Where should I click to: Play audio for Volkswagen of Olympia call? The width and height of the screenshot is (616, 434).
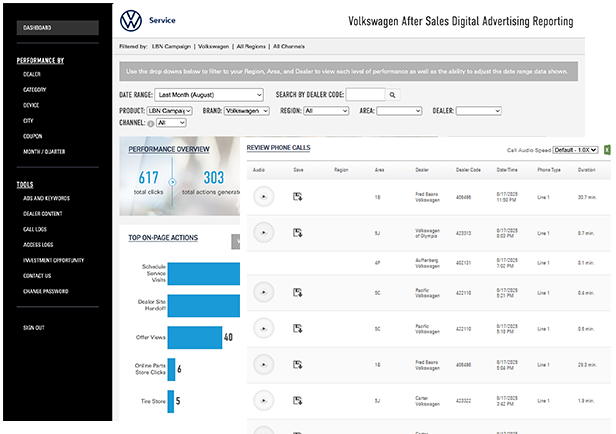click(x=264, y=233)
